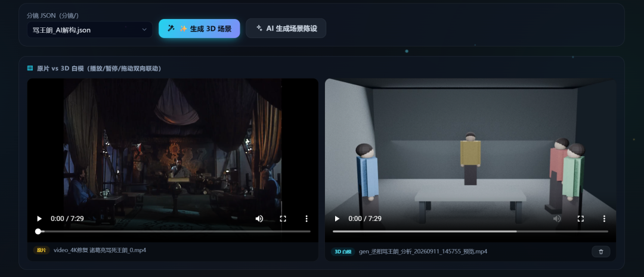Click the 0:00 / 7:29 time on 3D video
The height and width of the screenshot is (277, 644).
pyautogui.click(x=365, y=219)
